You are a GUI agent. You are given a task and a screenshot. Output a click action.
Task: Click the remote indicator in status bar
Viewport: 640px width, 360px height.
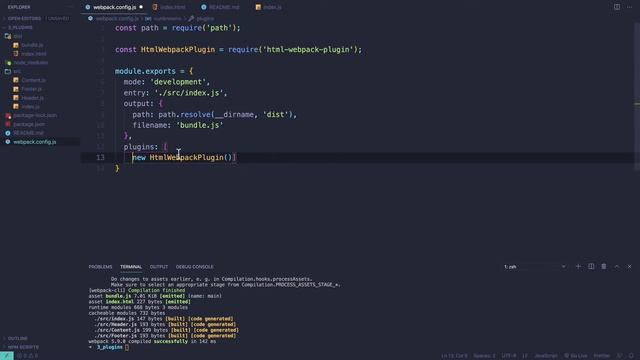point(7,356)
